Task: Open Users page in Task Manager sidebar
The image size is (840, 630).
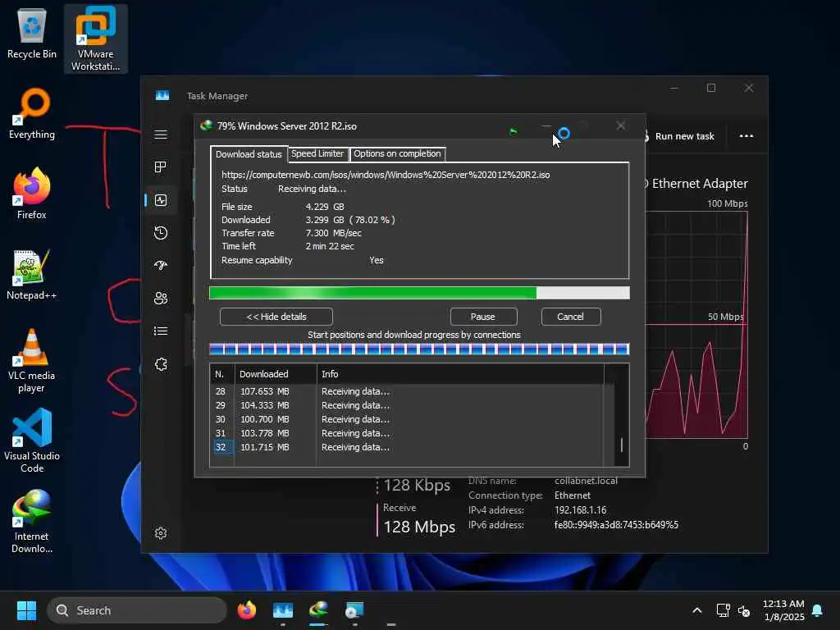Action: [x=161, y=299]
